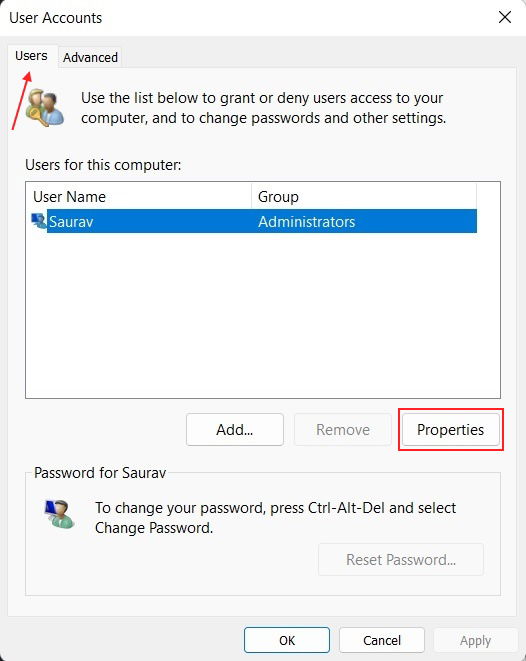
Task: Click the Administrators group cell
Action: [306, 221]
